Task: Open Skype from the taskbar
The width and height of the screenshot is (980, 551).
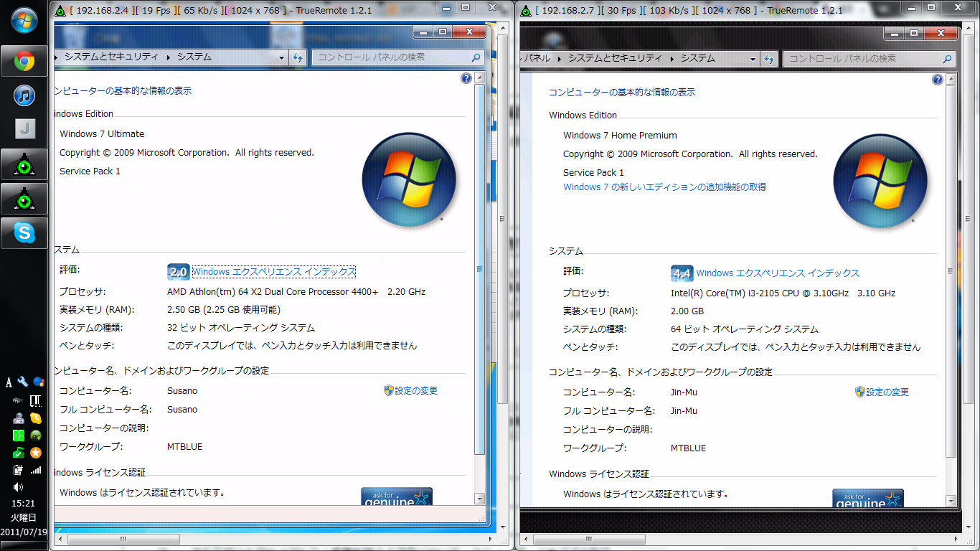Action: (x=24, y=232)
